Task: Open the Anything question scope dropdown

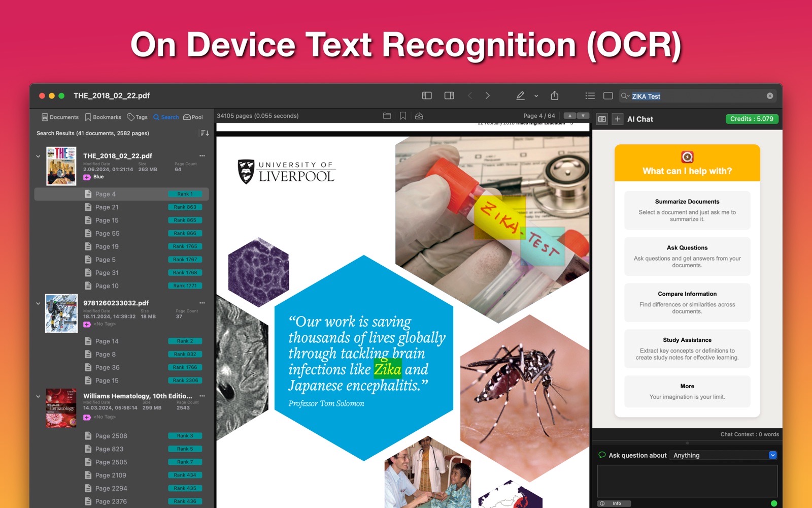Action: (723, 455)
